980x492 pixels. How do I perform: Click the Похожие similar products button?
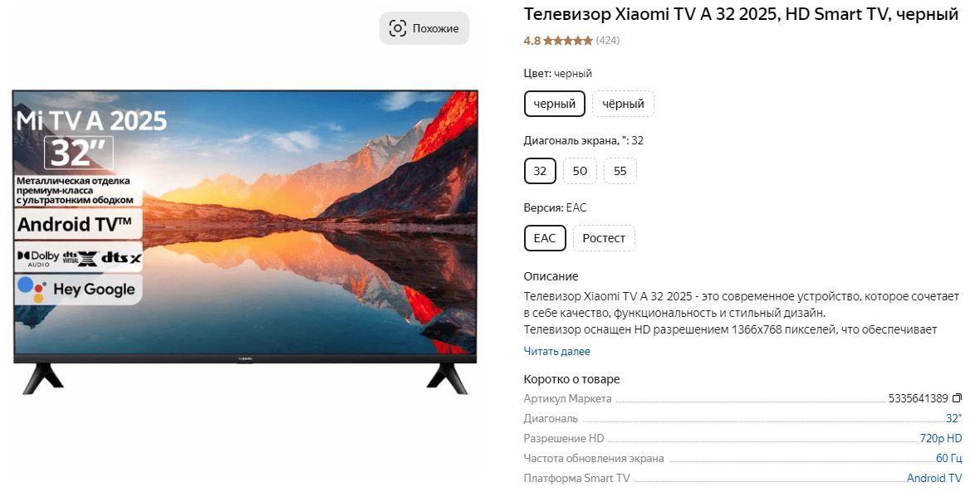click(x=424, y=28)
